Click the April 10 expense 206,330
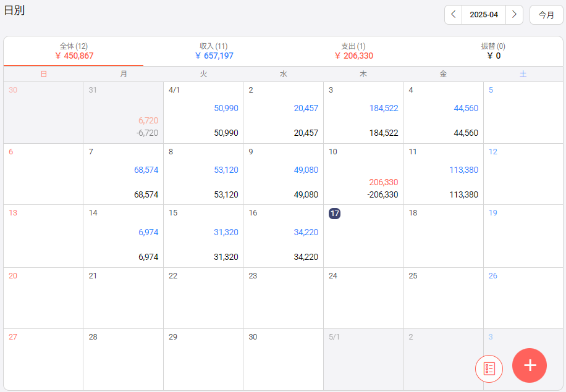The height and width of the screenshot is (392, 566). tap(383, 182)
